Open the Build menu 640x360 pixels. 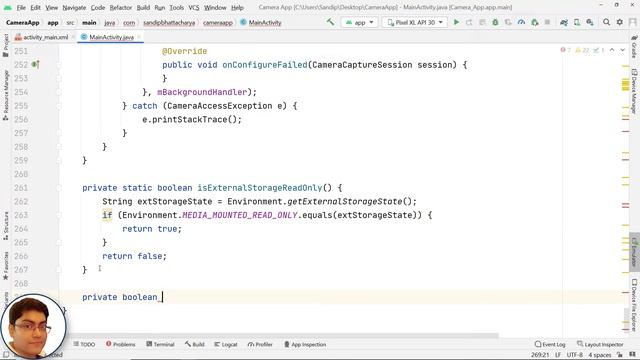(x=143, y=7)
